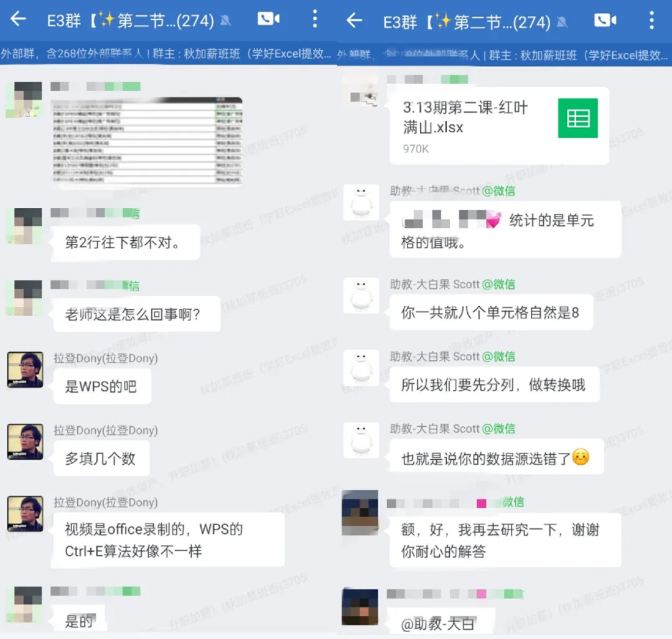Open 拉登Dony avatar beside 是WPS的吧
672x639 pixels.
26,370
